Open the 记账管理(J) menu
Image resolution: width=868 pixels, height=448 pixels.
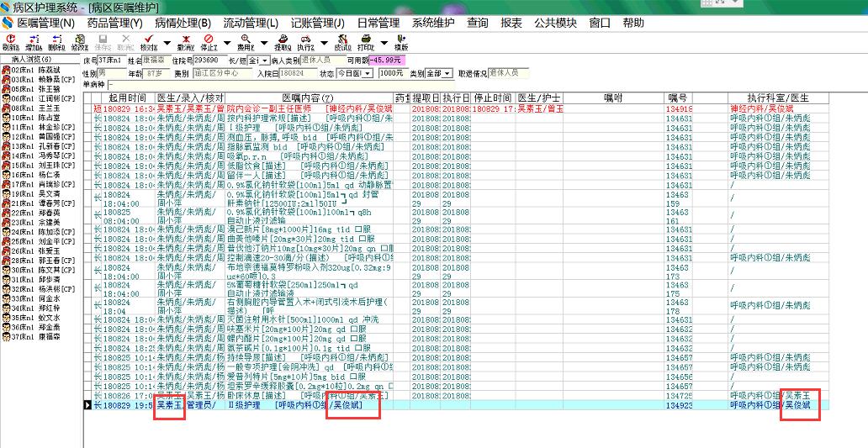click(318, 23)
